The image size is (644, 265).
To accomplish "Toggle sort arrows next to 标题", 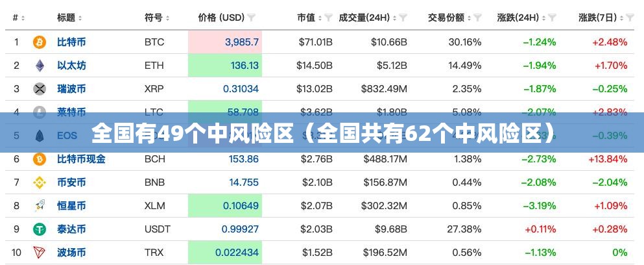I will [80, 18].
